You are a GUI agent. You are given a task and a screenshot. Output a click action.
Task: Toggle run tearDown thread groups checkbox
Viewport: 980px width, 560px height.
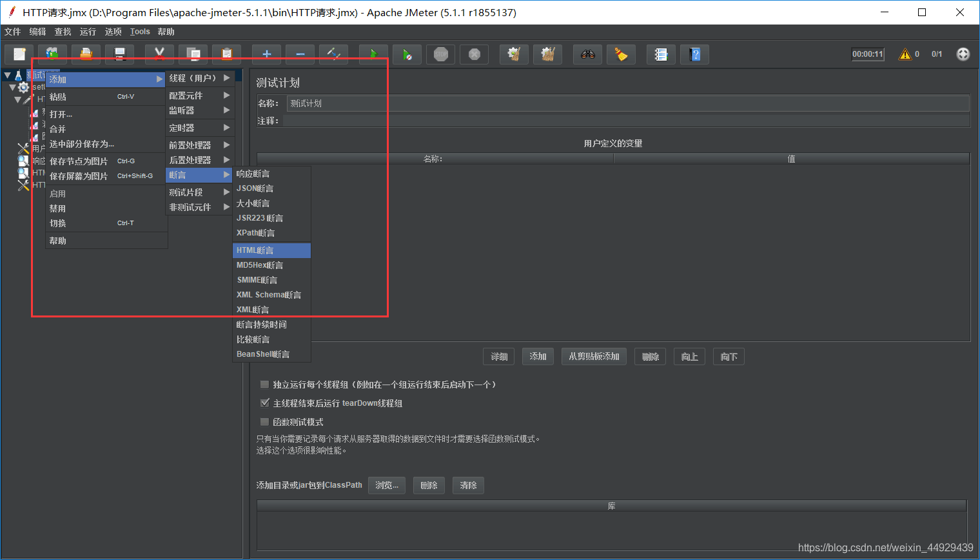264,403
